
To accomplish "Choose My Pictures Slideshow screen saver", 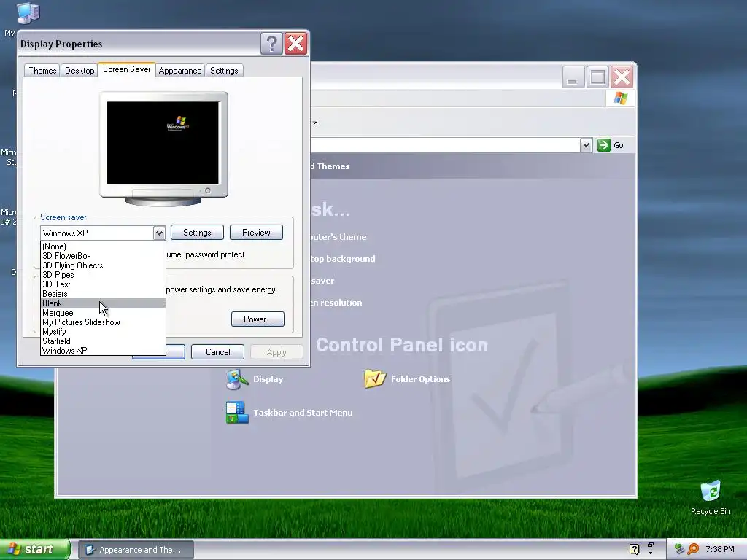I will click(x=103, y=322).
